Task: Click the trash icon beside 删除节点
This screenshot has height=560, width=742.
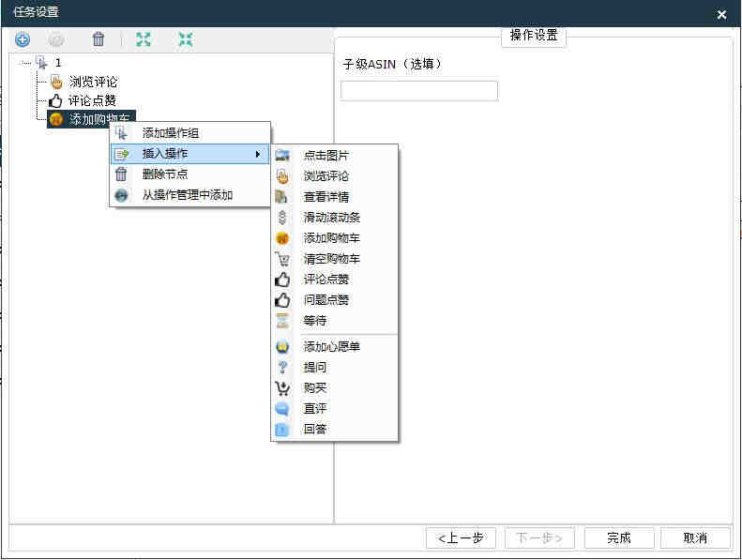Action: click(x=121, y=174)
